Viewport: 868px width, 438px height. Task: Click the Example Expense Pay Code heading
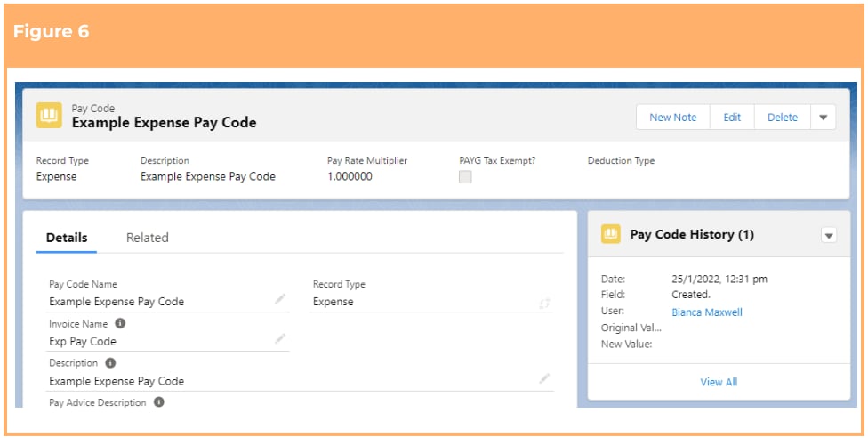(x=164, y=123)
